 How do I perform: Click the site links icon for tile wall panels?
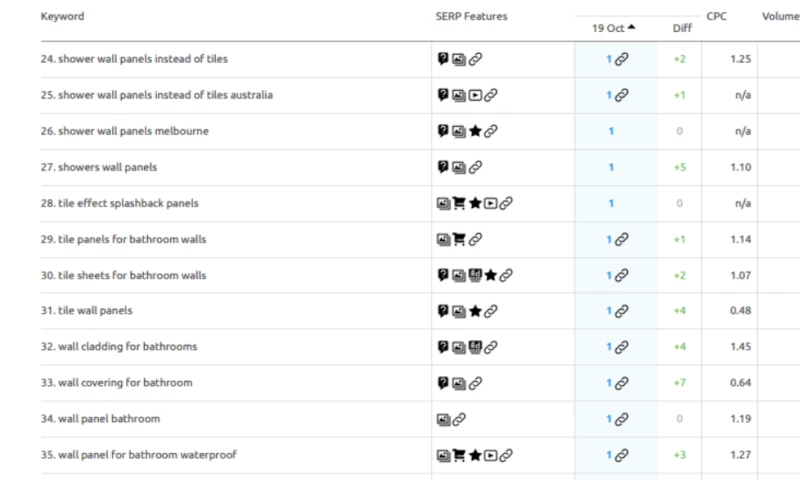(490, 311)
